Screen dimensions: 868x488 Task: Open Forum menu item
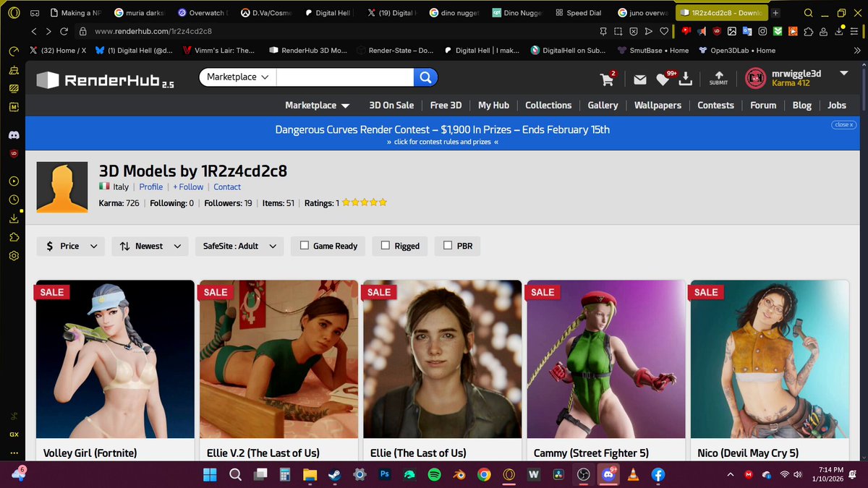tap(763, 105)
